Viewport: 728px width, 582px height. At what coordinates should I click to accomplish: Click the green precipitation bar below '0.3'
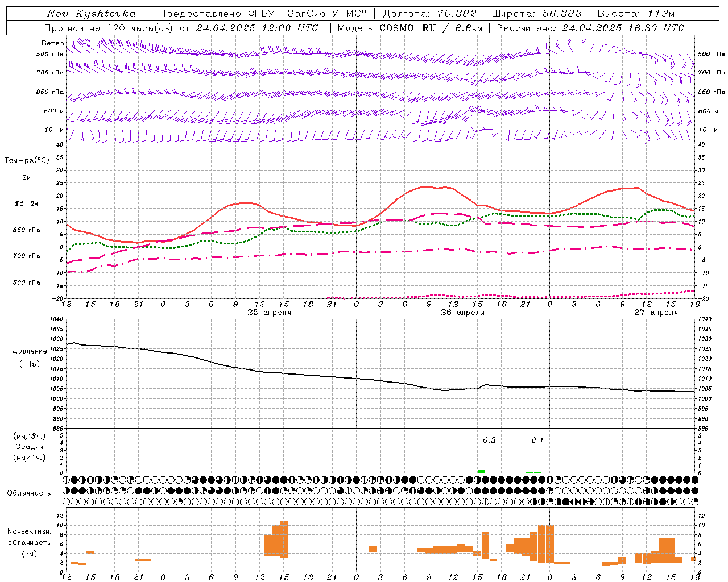[481, 471]
